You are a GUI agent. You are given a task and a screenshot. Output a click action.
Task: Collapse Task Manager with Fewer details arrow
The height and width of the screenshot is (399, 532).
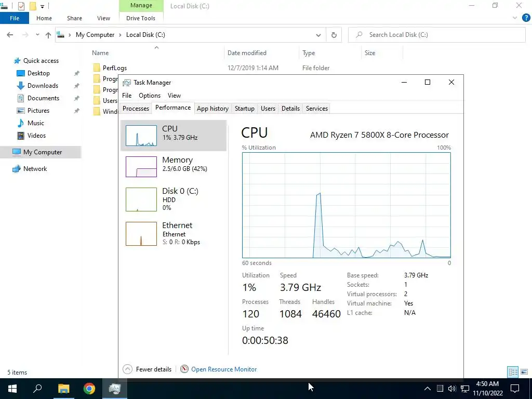(128, 369)
